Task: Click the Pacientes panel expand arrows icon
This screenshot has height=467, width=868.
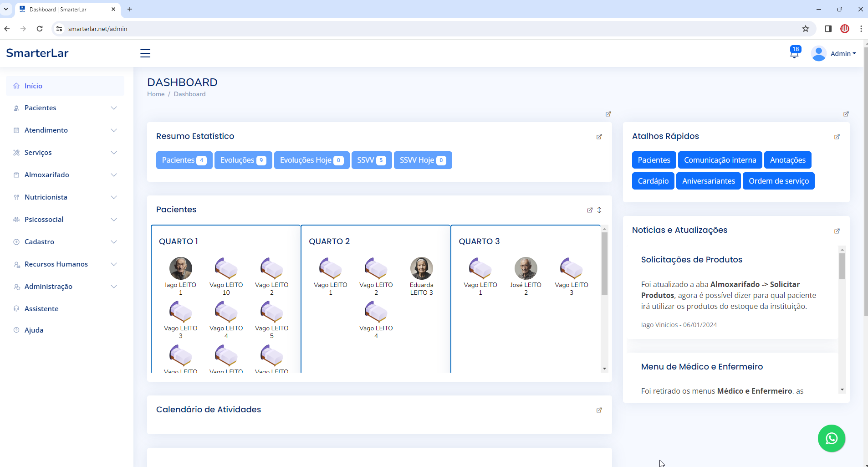Action: coord(599,210)
